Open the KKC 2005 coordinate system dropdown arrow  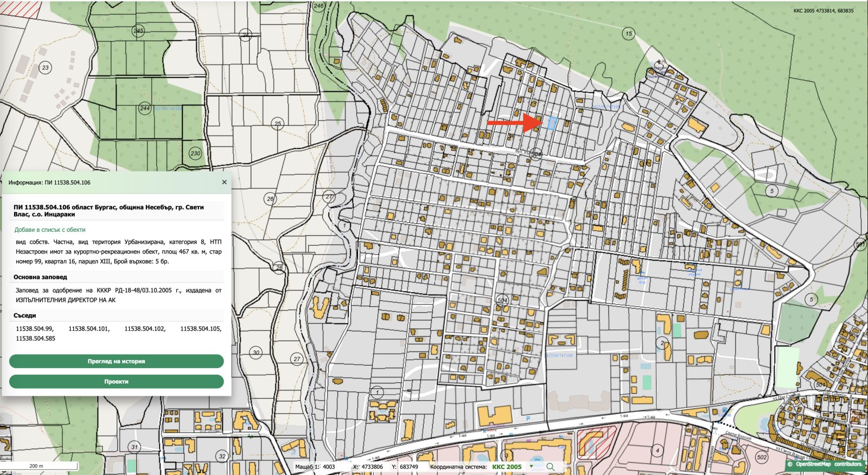531,467
